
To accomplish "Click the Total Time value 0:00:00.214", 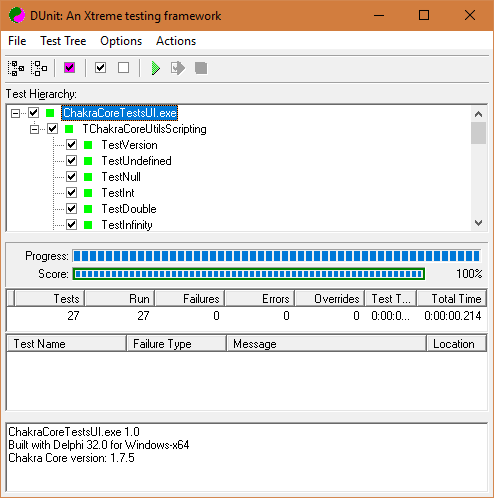I will [452, 315].
